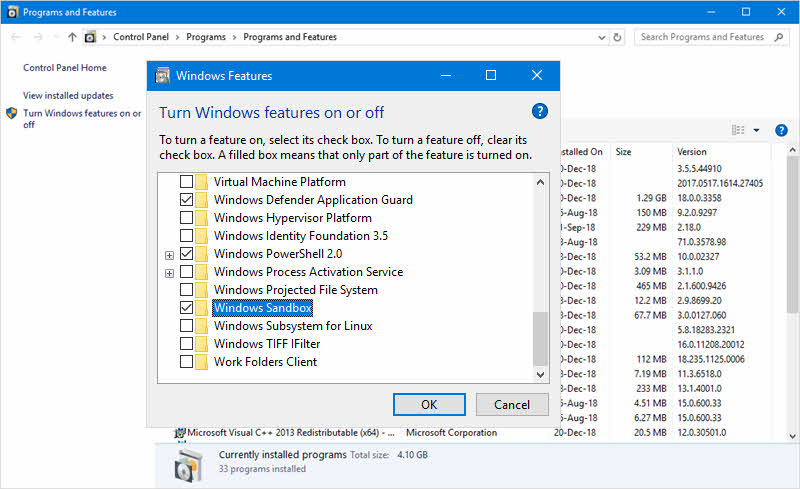Open Control Panel Home link
800x489 pixels.
click(65, 67)
